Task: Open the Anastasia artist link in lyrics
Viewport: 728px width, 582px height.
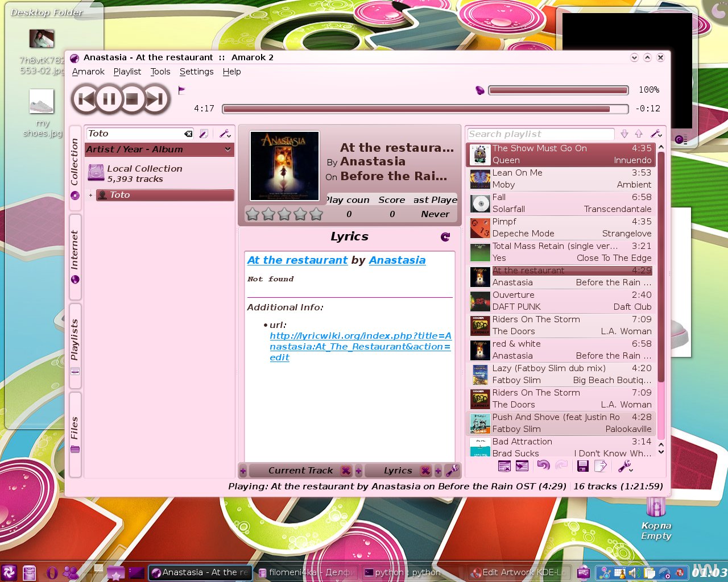Action: click(397, 260)
